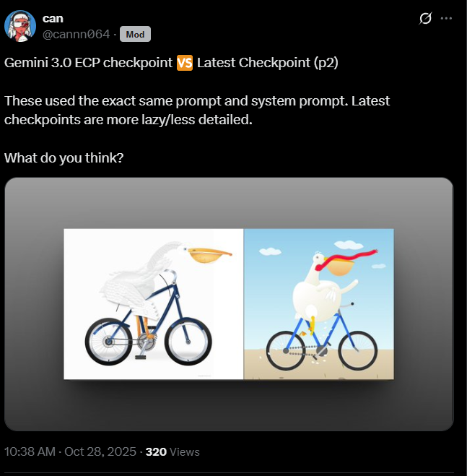Screen dimensions: 467x476
Task: Click the "Latest Checkpoint (p2)" text
Action: (x=268, y=63)
